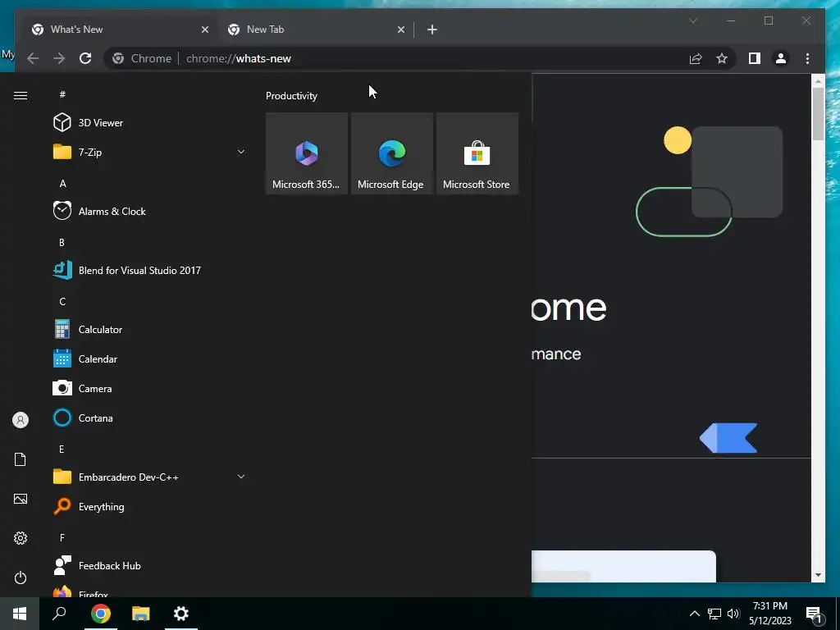Click the letter C section header
This screenshot has height=630, width=840.
(x=62, y=302)
